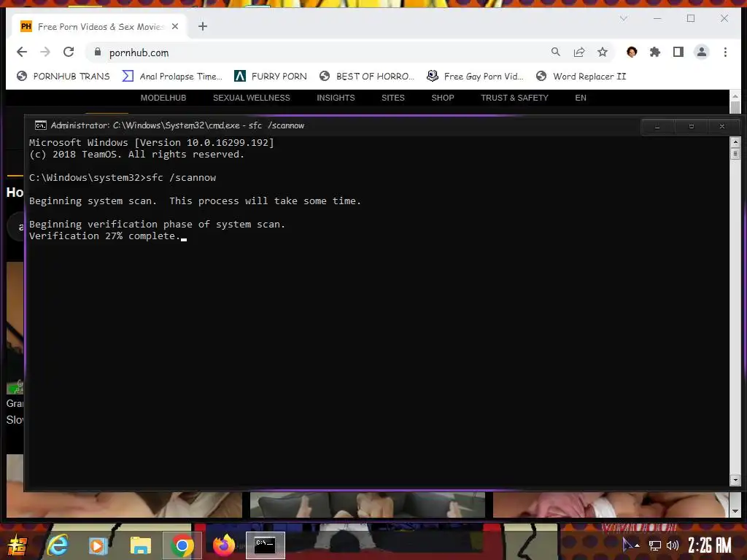Select TRUST & SAFETY in the navigation
The width and height of the screenshot is (747, 560).
click(514, 98)
